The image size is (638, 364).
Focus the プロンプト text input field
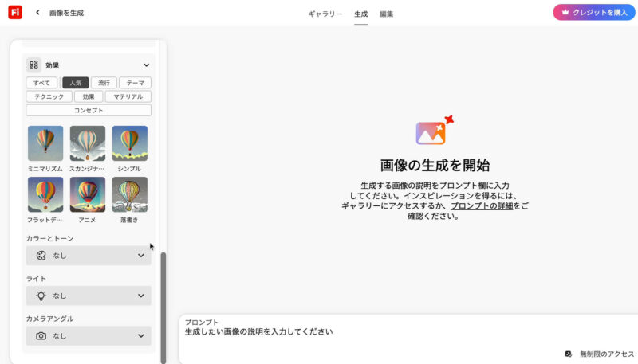[408, 339]
